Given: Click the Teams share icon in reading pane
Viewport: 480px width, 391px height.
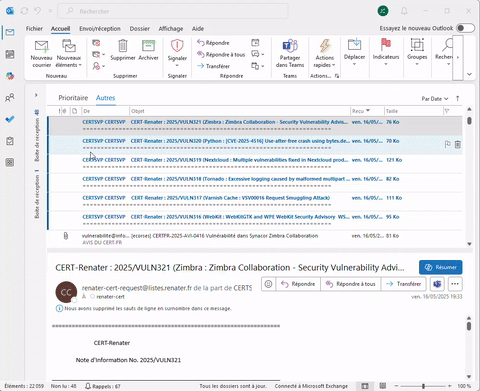Looking at the screenshot, I should pos(437,284).
